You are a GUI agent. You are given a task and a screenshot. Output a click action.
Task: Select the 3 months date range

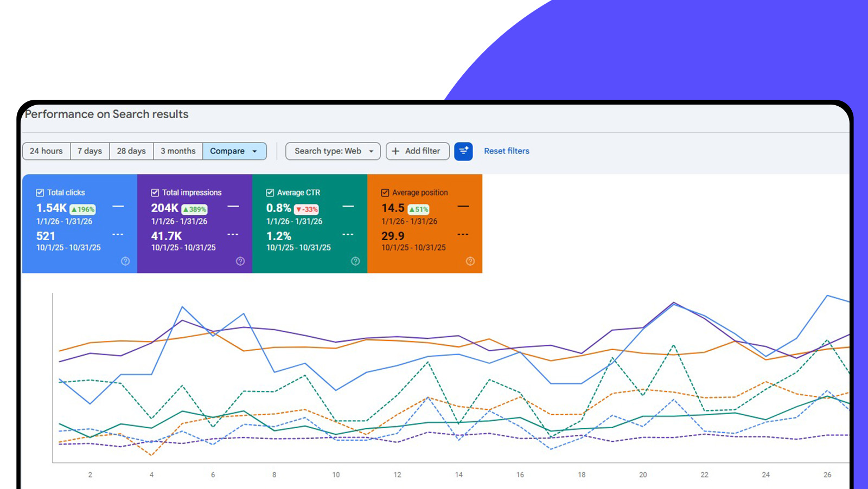tap(178, 151)
